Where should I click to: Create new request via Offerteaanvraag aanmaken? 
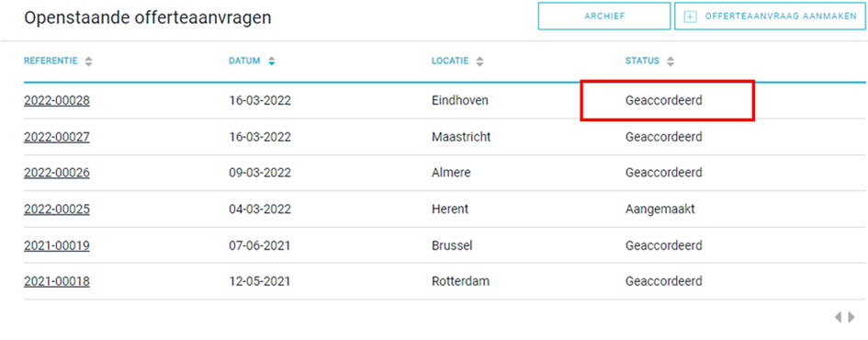(x=771, y=16)
